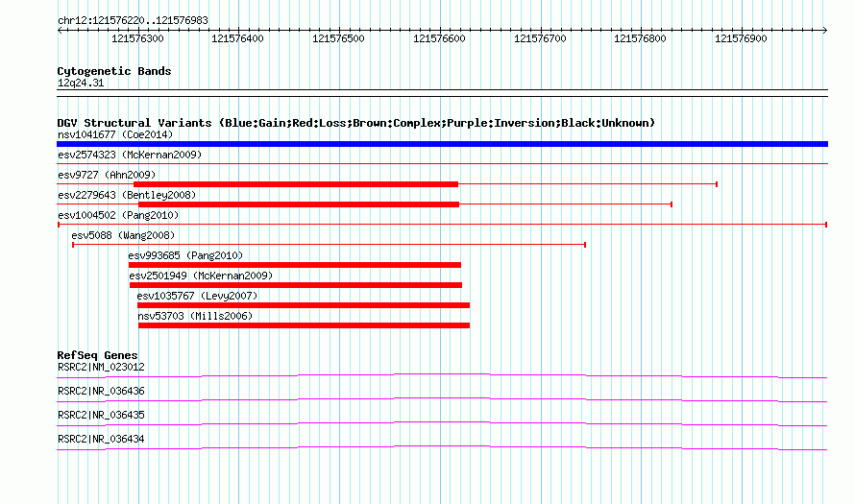This screenshot has width=855, height=504.
Task: Click gene label RSRC2|NR_036434
Action: coord(101,439)
